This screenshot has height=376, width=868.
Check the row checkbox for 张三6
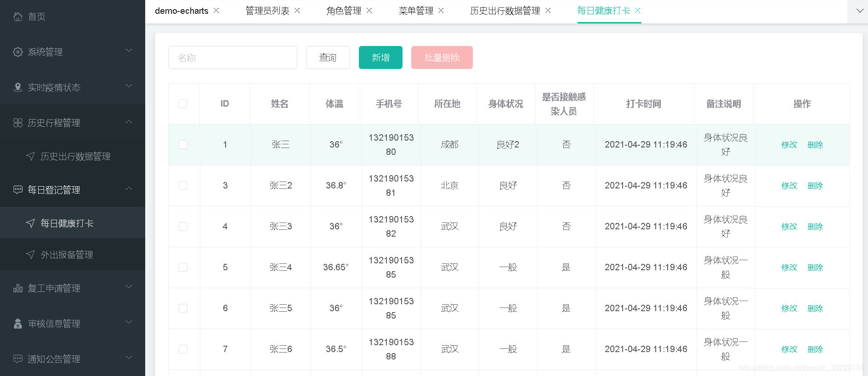(183, 349)
